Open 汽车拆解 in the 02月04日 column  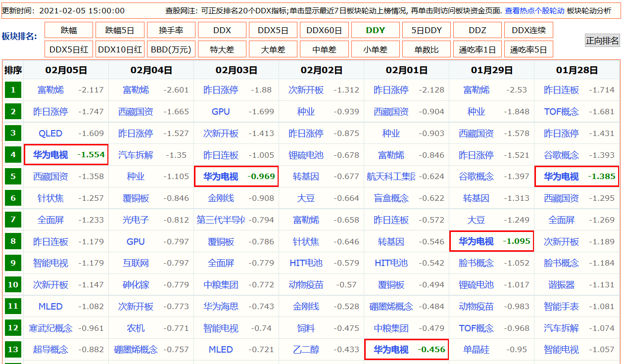[x=136, y=155]
